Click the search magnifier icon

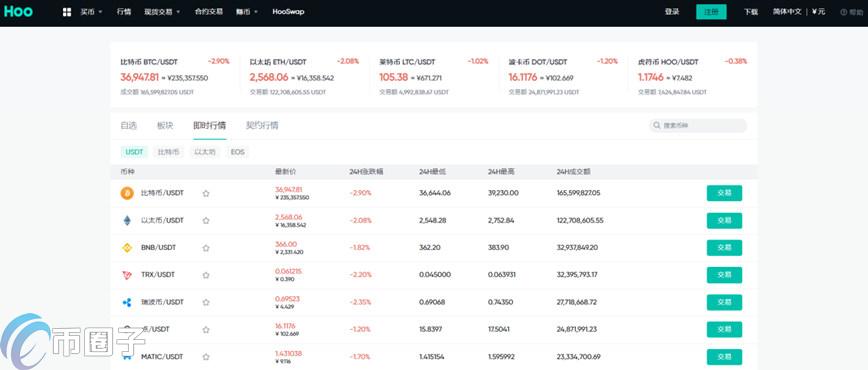point(657,126)
